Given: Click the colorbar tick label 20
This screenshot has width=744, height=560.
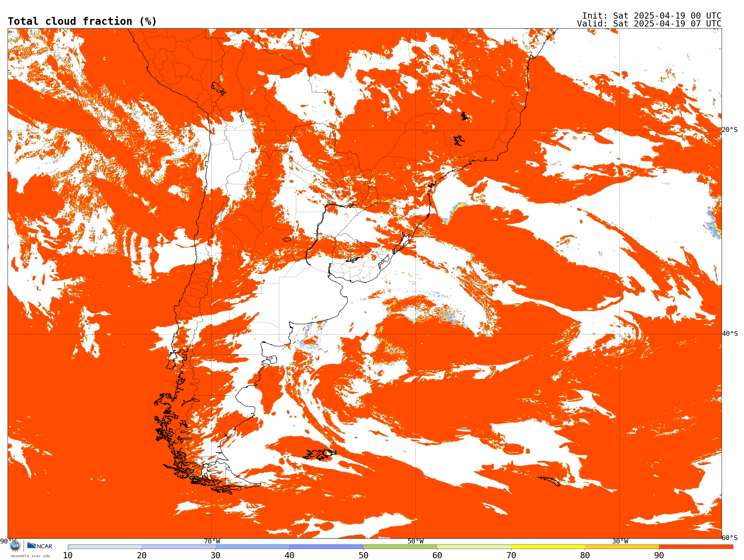Looking at the screenshot, I should click(142, 556).
